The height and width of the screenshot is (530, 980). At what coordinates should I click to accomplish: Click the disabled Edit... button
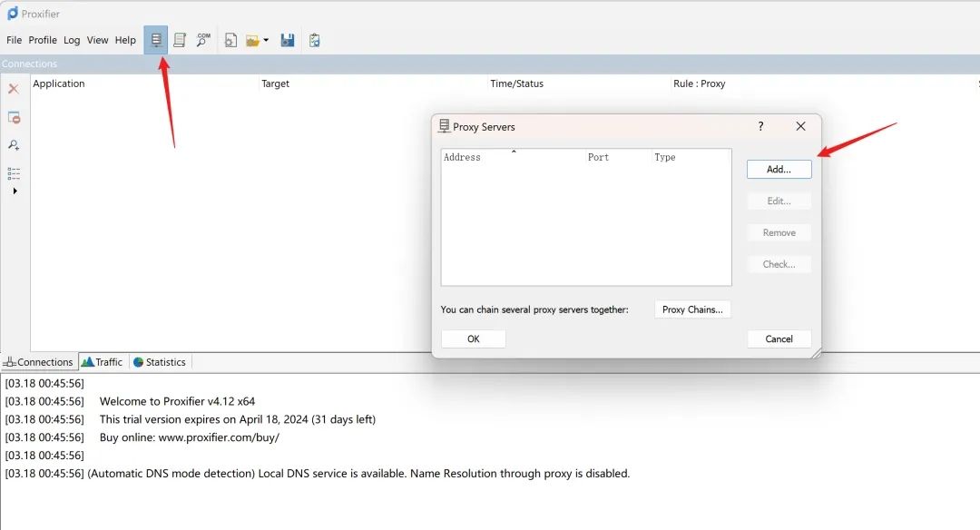[779, 201]
